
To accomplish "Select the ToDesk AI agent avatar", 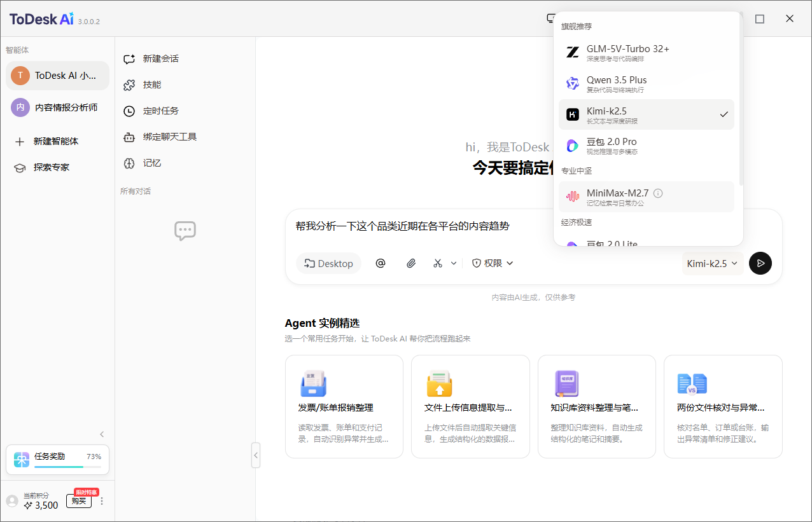I will [x=20, y=76].
